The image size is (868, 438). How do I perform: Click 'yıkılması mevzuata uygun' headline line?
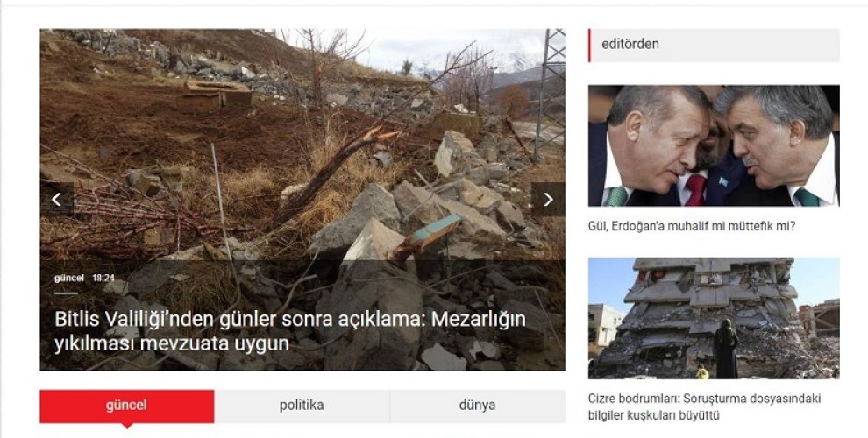172,343
